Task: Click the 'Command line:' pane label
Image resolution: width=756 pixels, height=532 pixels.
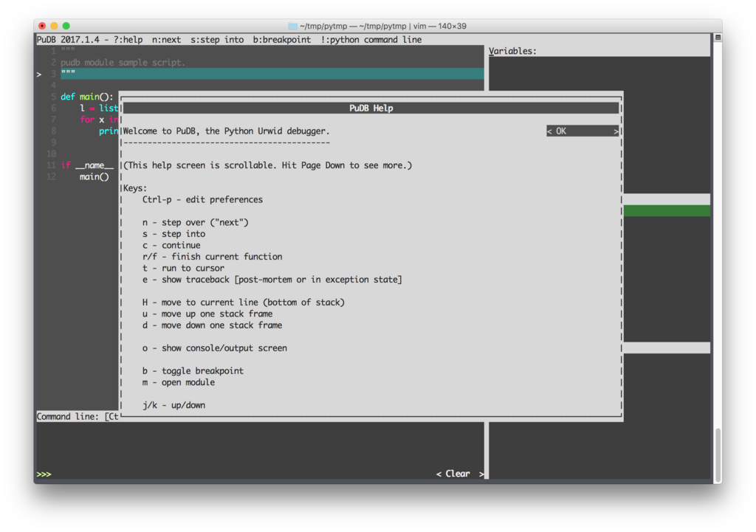Action: [68, 416]
